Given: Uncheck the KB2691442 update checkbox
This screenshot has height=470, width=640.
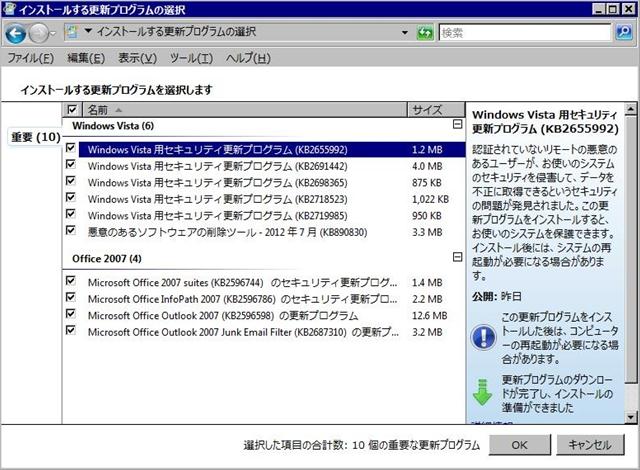Looking at the screenshot, I should [x=71, y=164].
